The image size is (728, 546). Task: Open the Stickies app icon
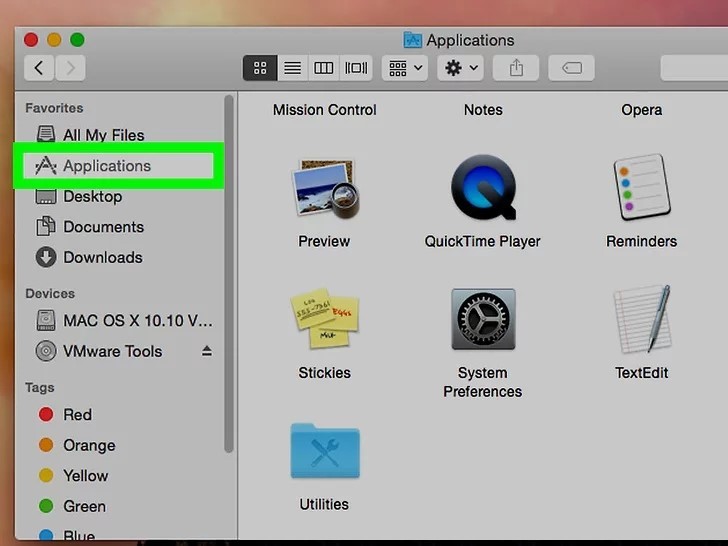(x=325, y=318)
